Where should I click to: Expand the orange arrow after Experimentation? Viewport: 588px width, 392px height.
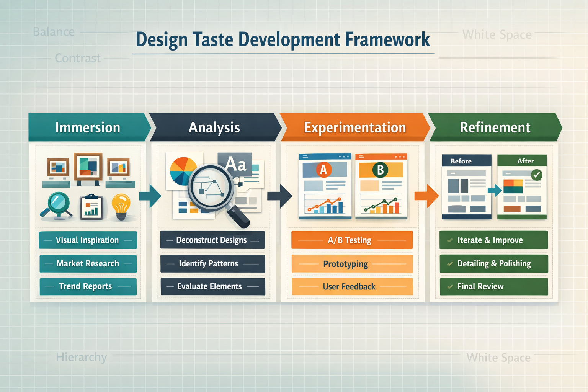pyautogui.click(x=426, y=196)
